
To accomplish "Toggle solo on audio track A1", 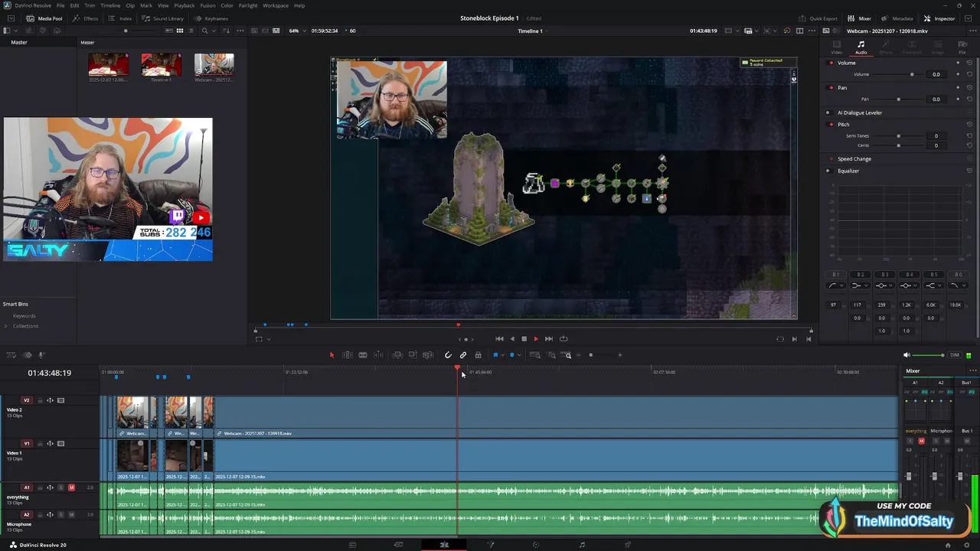I will (60, 487).
